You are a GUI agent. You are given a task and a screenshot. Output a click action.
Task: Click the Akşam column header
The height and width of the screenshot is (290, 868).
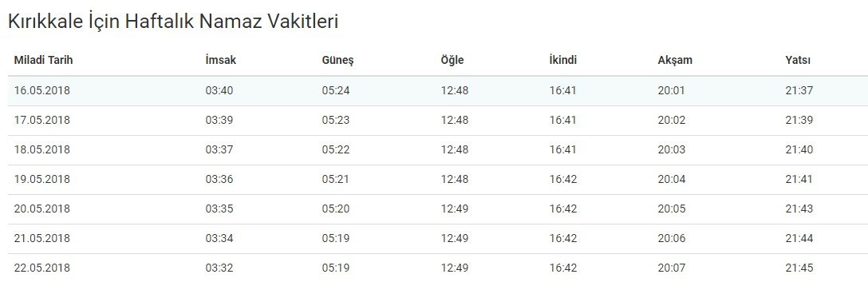[x=675, y=61]
